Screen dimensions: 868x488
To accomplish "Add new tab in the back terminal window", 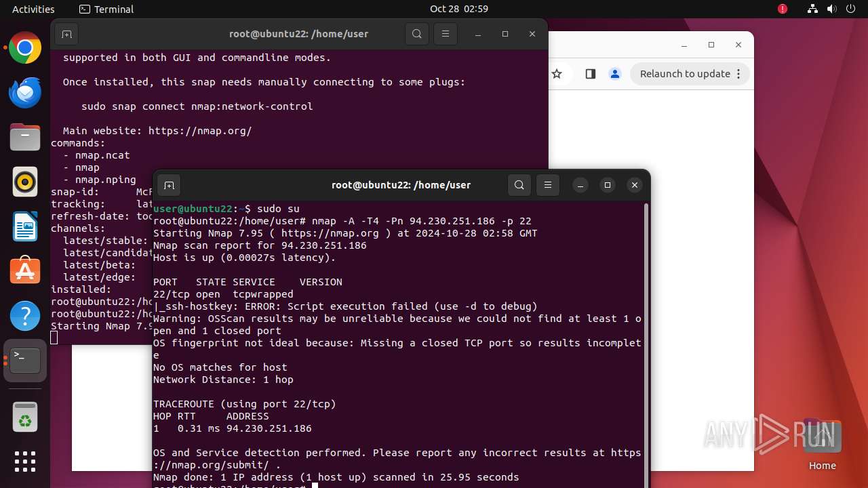I will tap(66, 34).
